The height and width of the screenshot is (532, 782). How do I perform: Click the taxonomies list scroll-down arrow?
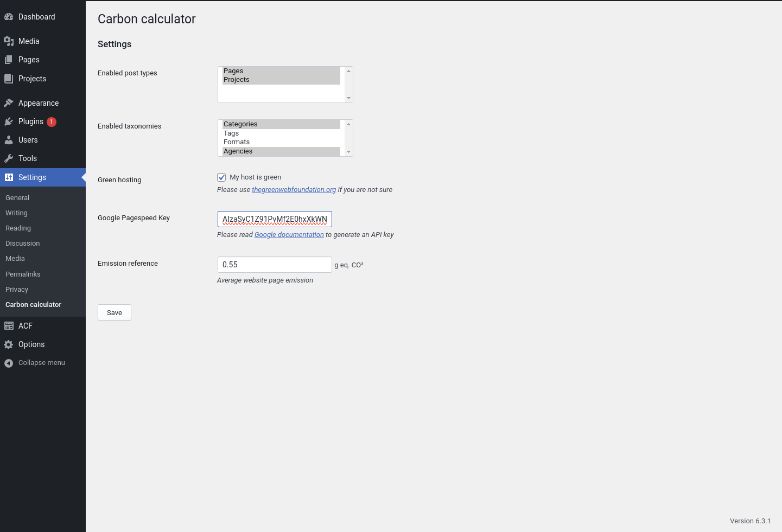click(x=348, y=152)
